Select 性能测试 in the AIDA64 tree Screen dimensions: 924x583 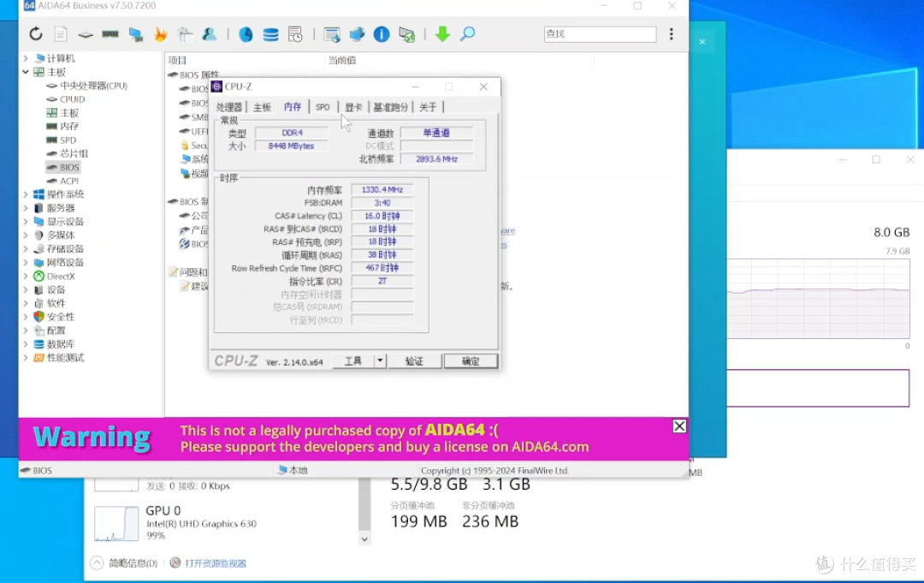[65, 358]
